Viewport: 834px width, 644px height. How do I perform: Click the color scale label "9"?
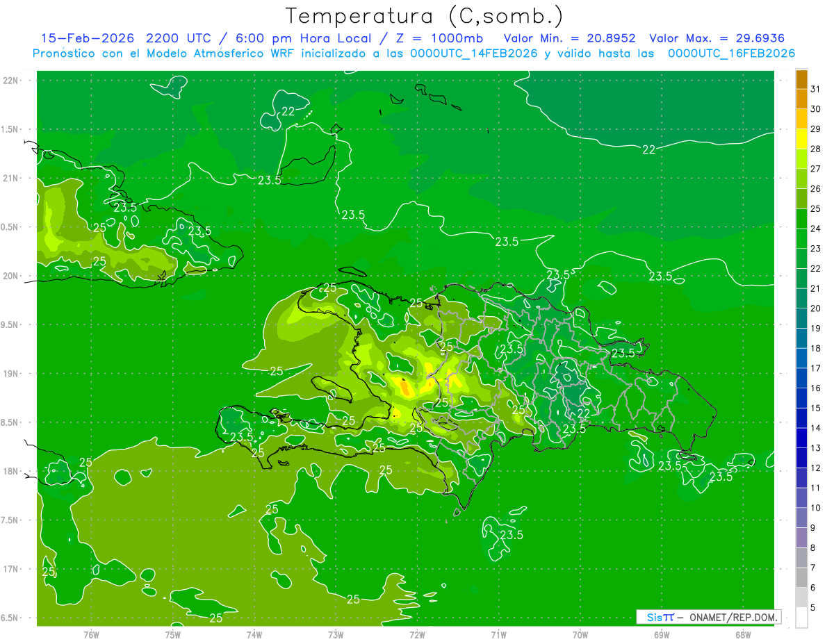click(813, 528)
